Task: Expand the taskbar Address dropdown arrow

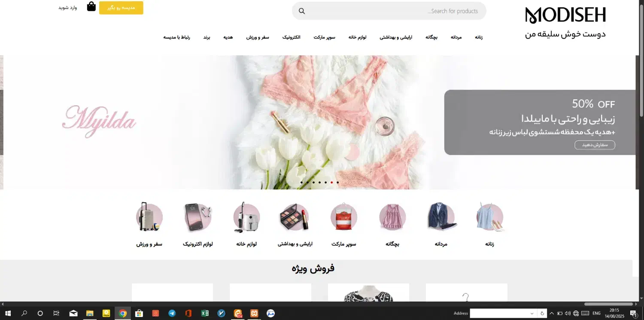Action: 532,314
